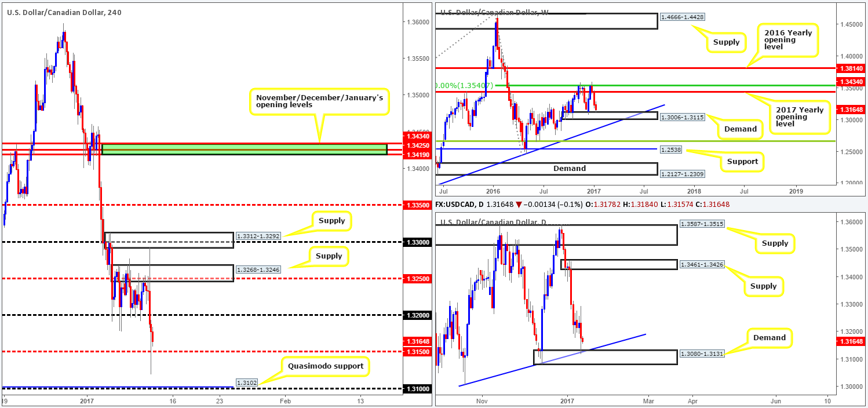Select the green opening-levels zone on the 240 chart
This screenshot has height=408, width=868.
pyautogui.click(x=244, y=150)
